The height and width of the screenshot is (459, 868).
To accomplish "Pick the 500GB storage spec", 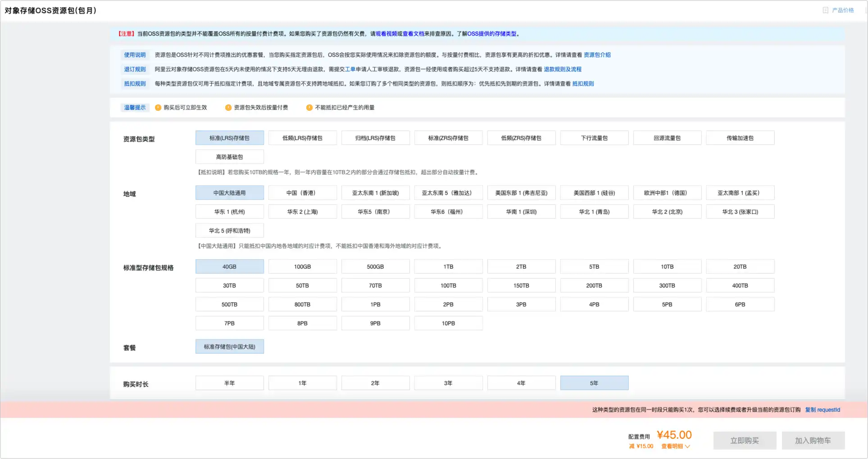I will pos(376,267).
